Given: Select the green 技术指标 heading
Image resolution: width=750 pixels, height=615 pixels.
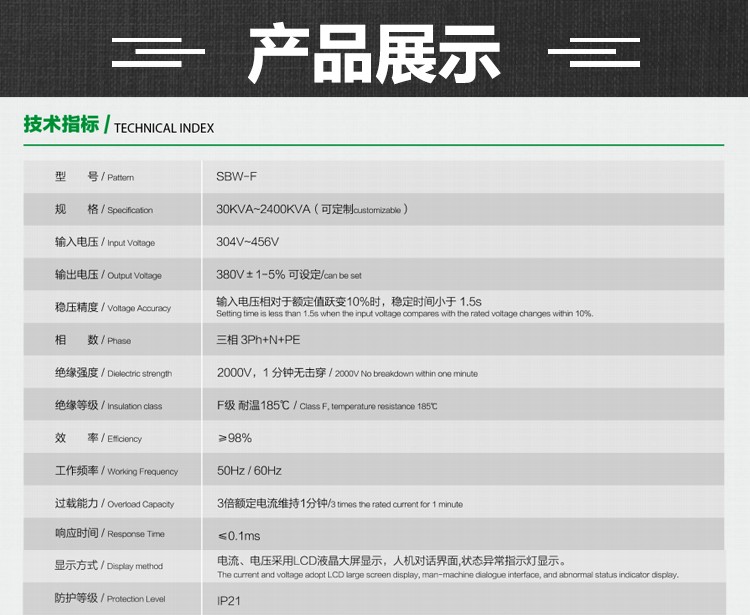Looking at the screenshot, I should tap(61, 125).
